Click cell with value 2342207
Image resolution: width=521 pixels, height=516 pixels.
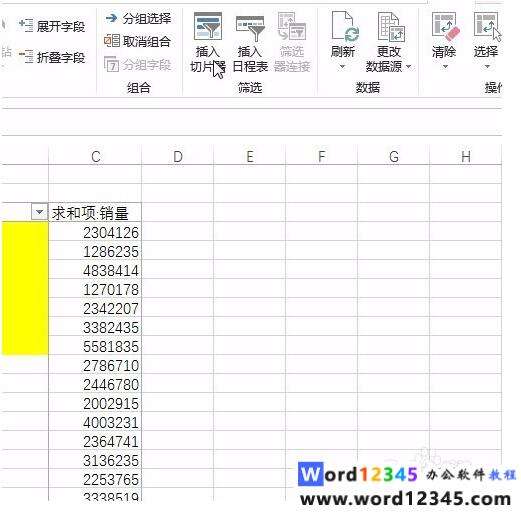pos(95,308)
